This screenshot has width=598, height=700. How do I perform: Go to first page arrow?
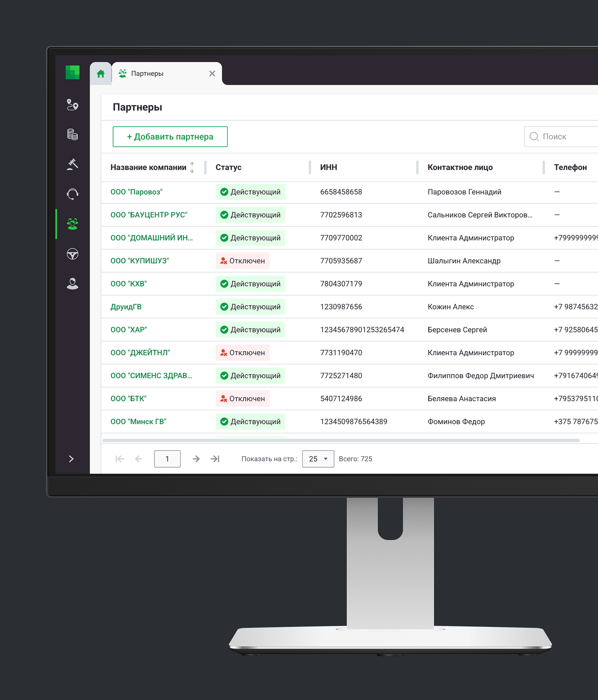(x=120, y=459)
